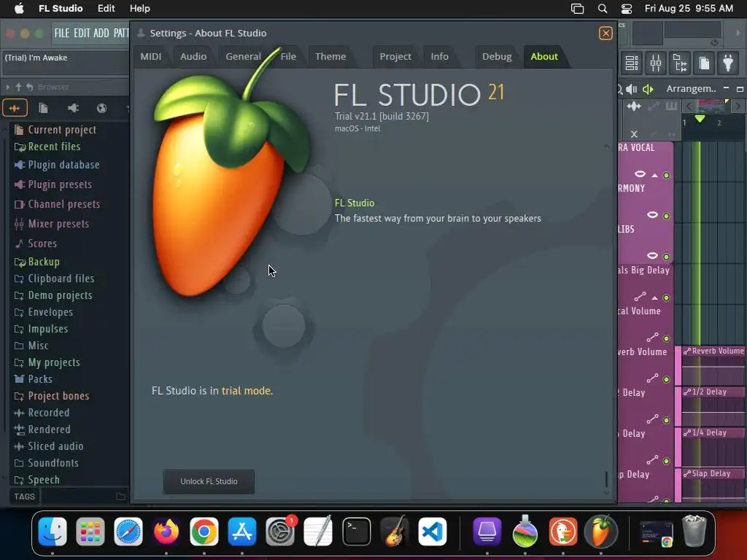Expand Recent files in Browser
Screen dimensions: 747x560
(47, 147)
